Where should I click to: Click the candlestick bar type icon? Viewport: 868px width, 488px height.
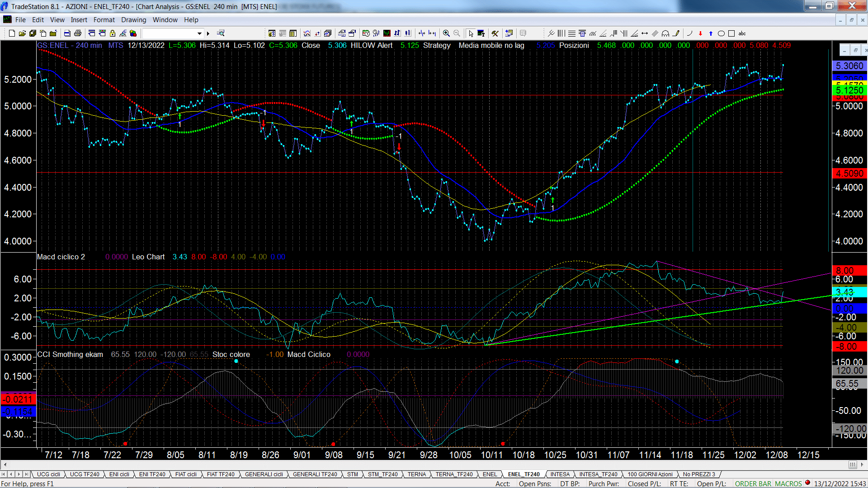coord(408,33)
